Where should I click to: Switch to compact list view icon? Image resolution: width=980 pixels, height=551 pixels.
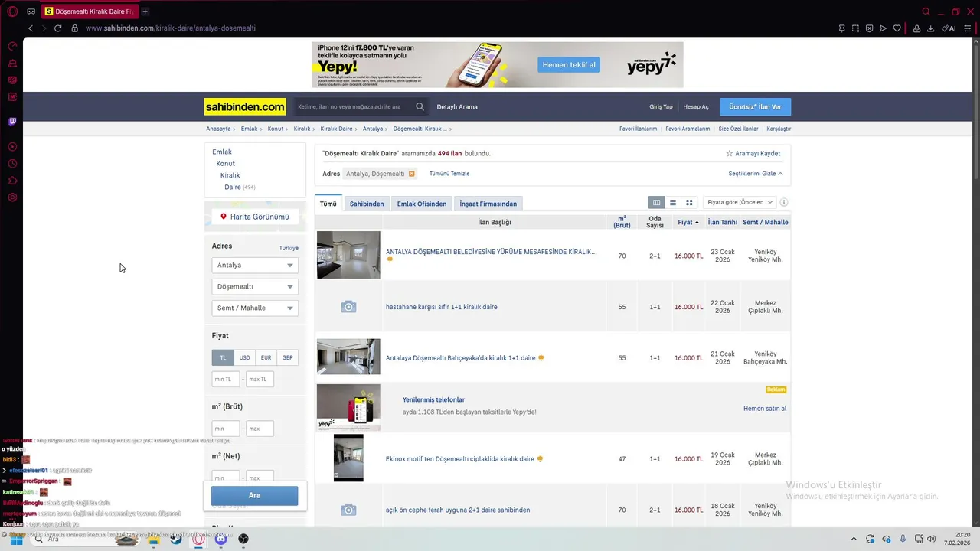tap(673, 203)
